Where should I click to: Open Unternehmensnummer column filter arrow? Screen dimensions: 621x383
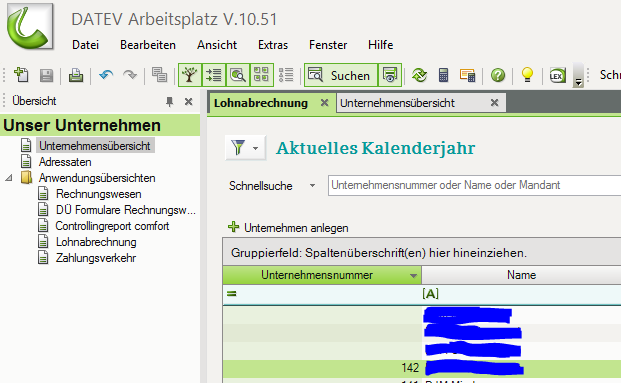coord(413,276)
